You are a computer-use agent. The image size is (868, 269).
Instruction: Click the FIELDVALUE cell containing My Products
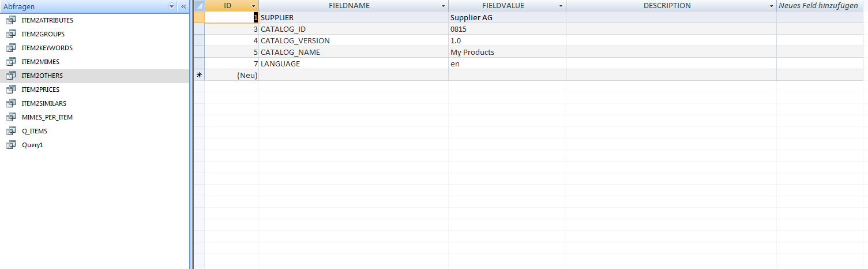(x=506, y=52)
